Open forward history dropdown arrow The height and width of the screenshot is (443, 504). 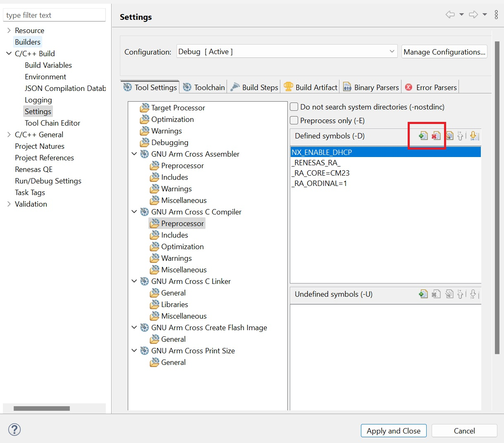(x=485, y=15)
